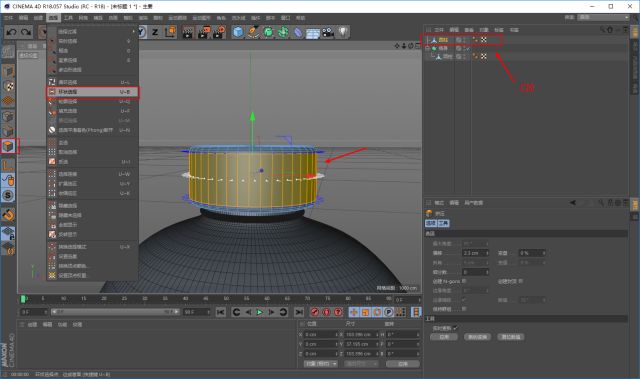The height and width of the screenshot is (379, 640).
Task: Toggle the Create N-gons checkbox
Action: point(464,281)
